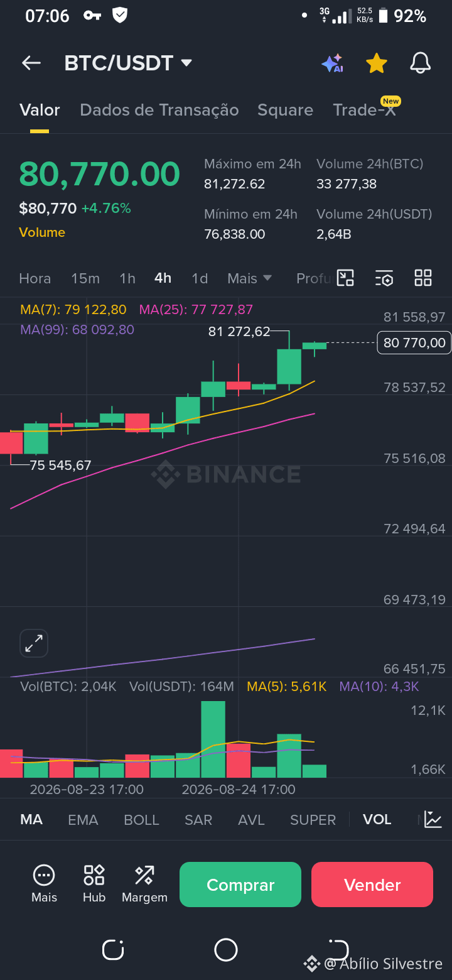Screen dimensions: 452x980
Task: Tap the MA(25) indicator value
Action: tap(196, 310)
